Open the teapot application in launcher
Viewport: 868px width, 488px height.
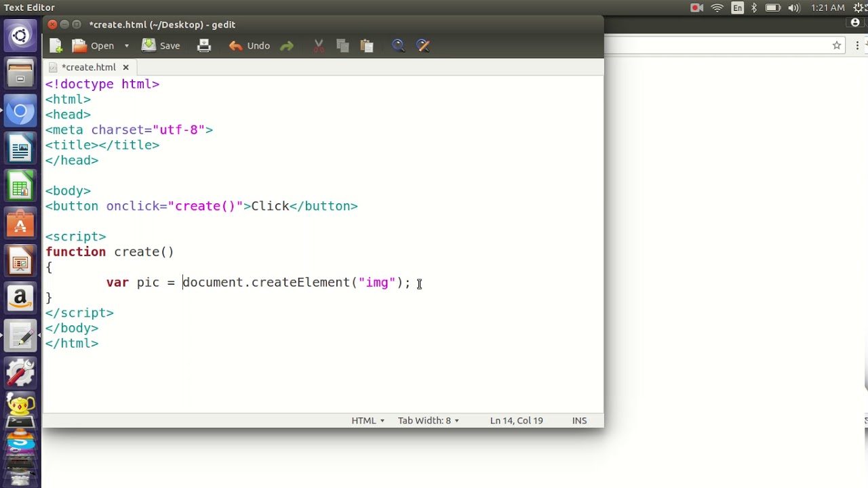click(x=20, y=405)
